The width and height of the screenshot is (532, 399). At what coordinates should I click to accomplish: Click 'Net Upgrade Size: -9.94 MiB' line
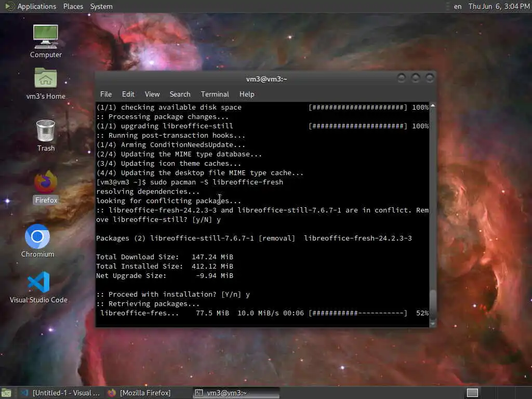point(165,276)
